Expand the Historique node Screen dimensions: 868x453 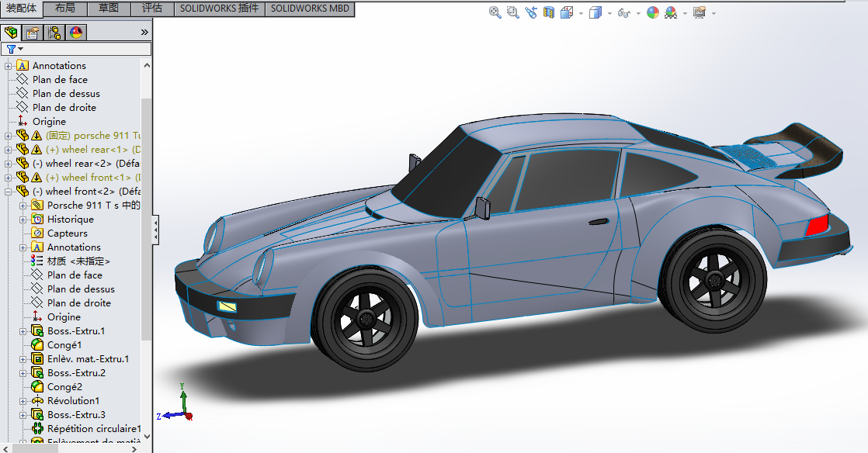click(x=23, y=220)
